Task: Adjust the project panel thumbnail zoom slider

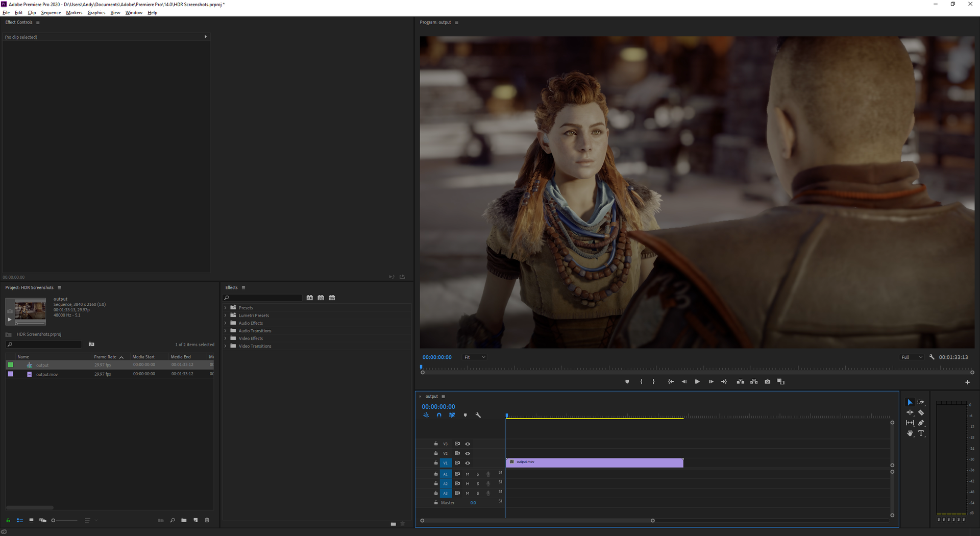Action: tap(54, 520)
